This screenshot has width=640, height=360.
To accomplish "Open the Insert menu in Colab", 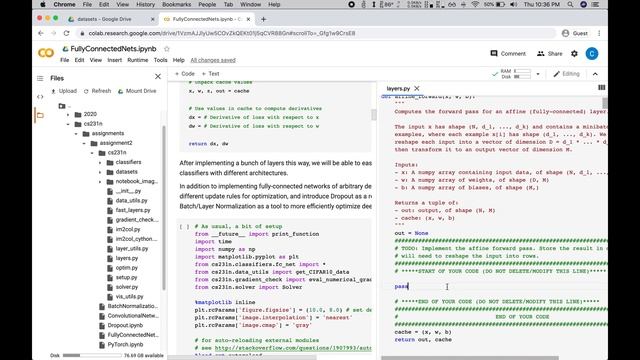I will point(115,60).
